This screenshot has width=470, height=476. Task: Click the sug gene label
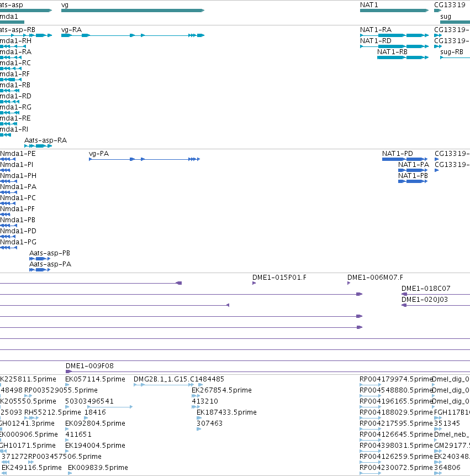pyautogui.click(x=446, y=17)
